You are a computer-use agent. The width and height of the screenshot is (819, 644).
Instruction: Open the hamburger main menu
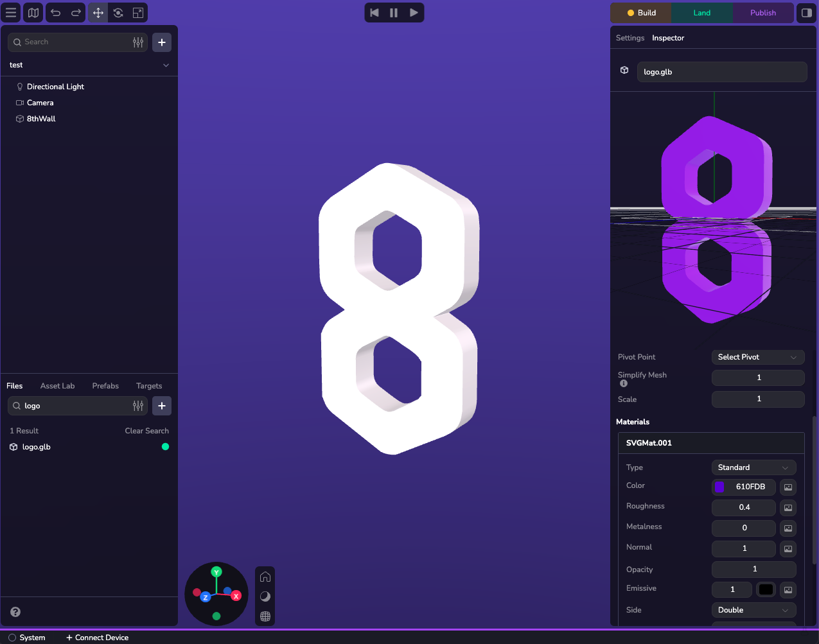[x=11, y=13]
